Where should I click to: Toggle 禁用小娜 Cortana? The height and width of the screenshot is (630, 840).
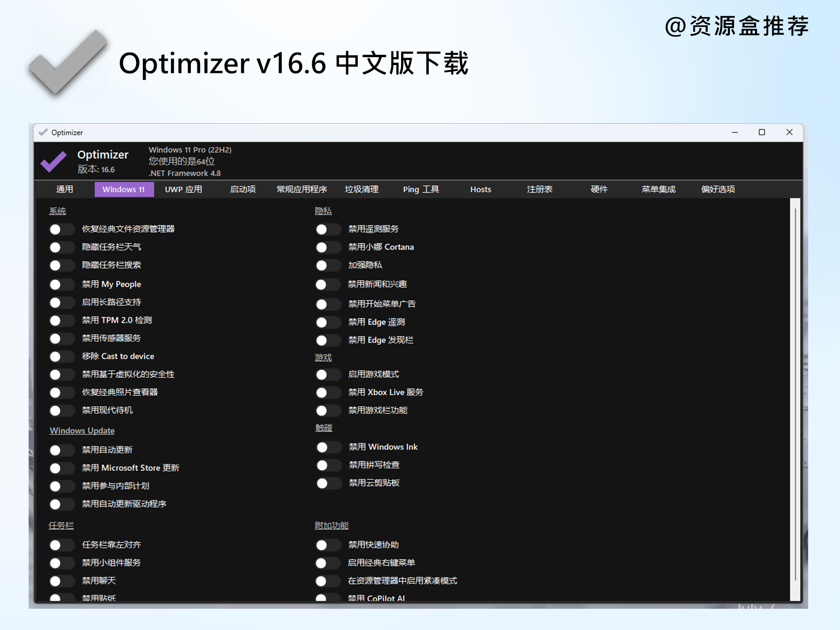(x=328, y=247)
